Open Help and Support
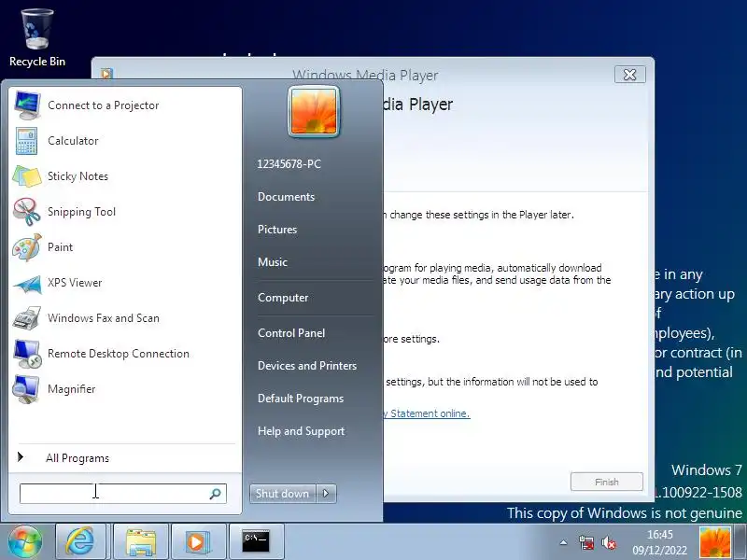The height and width of the screenshot is (560, 747). (301, 431)
